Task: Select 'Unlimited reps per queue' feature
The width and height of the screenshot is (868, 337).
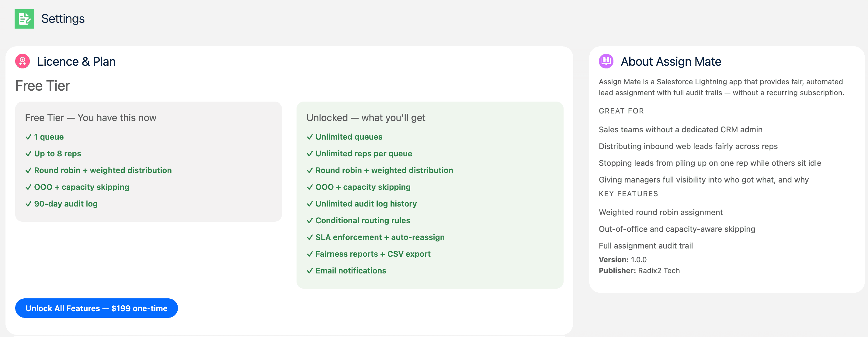Action: tap(359, 154)
